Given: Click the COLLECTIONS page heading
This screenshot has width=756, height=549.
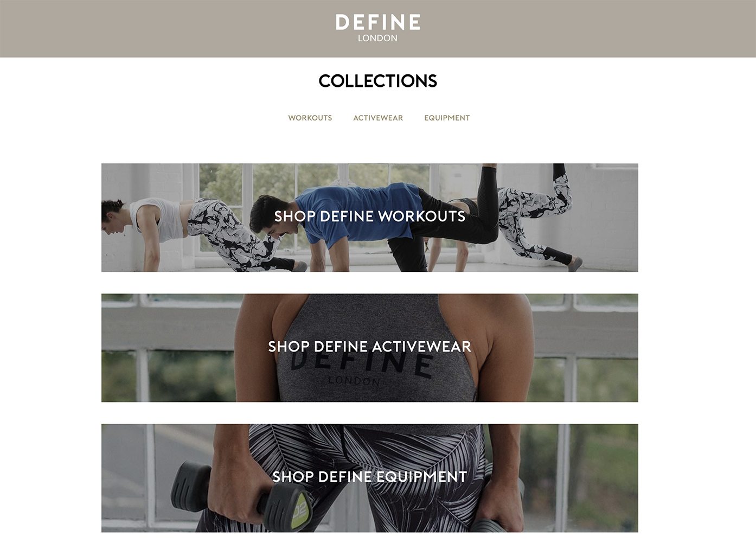Looking at the screenshot, I should (x=378, y=81).
